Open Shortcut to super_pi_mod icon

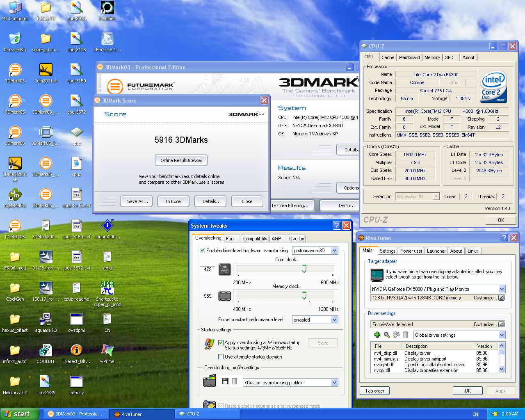[x=107, y=294]
